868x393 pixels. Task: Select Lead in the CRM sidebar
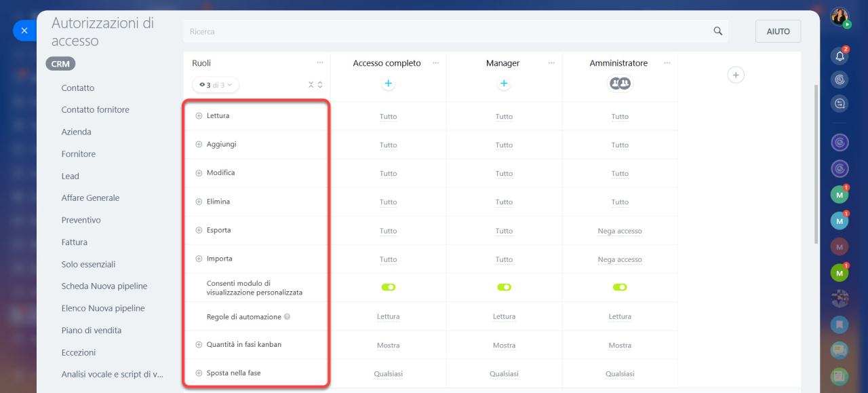[70, 176]
